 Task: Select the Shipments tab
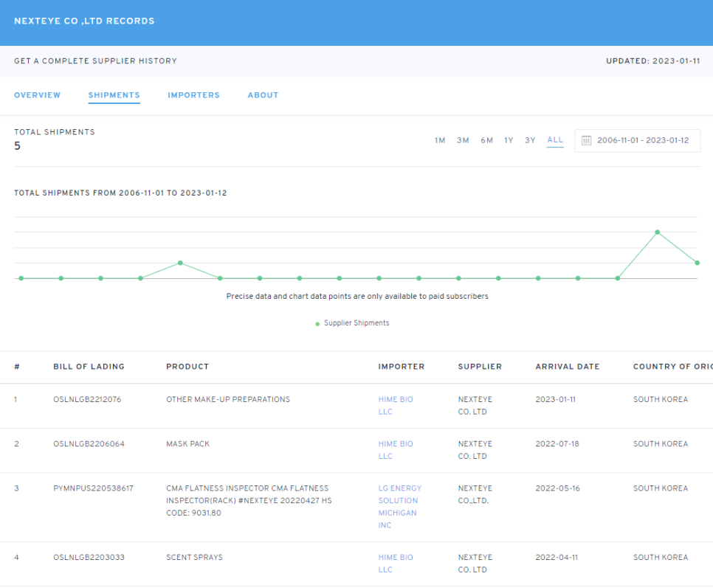tap(114, 95)
